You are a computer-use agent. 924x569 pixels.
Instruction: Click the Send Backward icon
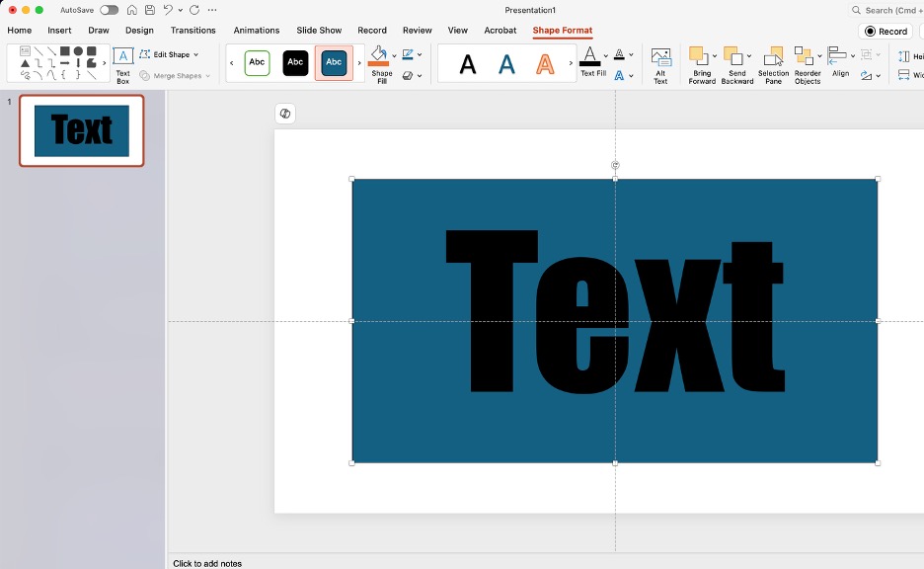point(732,56)
